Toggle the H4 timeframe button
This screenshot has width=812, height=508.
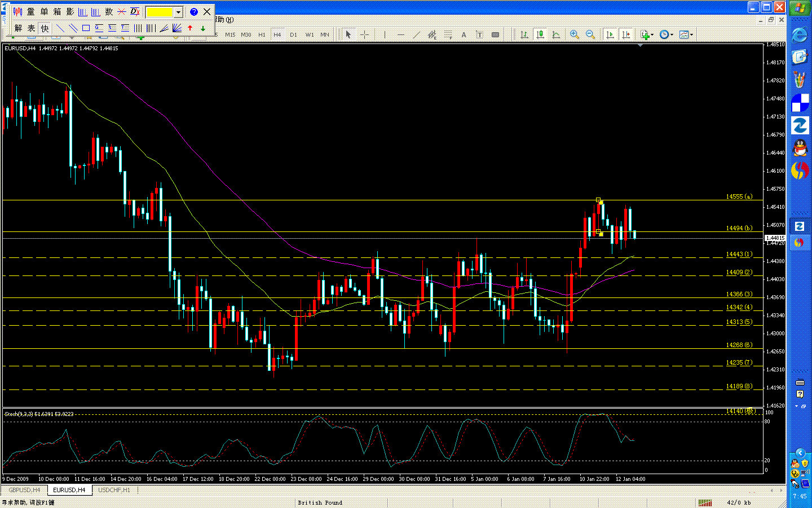tap(277, 35)
